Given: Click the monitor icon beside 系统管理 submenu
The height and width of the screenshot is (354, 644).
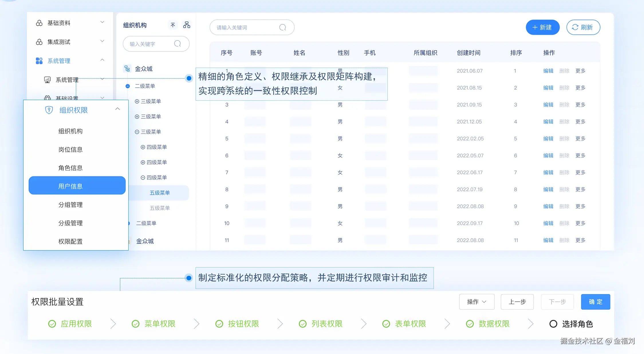Looking at the screenshot, I should click(x=47, y=80).
